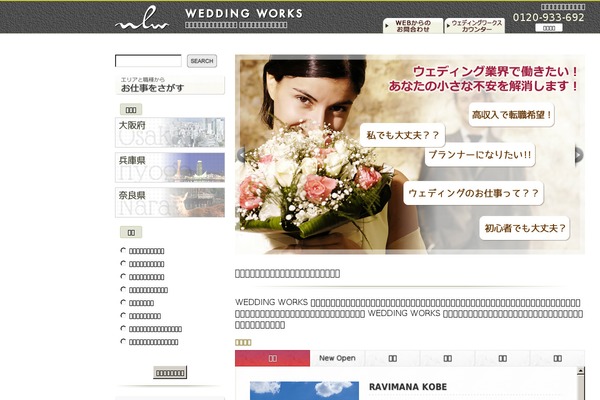This screenshot has height=400, width=600.
Task: Click the submit button below the radio list
Action: (x=170, y=372)
